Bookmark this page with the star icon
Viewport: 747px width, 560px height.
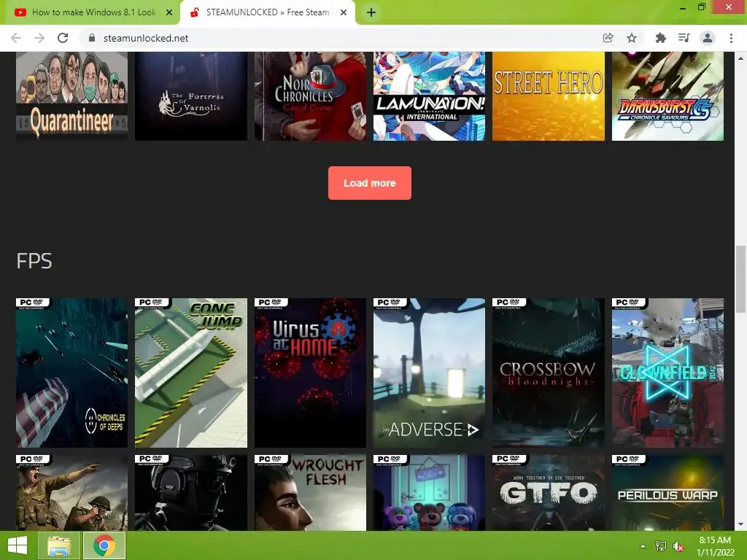[x=632, y=38]
